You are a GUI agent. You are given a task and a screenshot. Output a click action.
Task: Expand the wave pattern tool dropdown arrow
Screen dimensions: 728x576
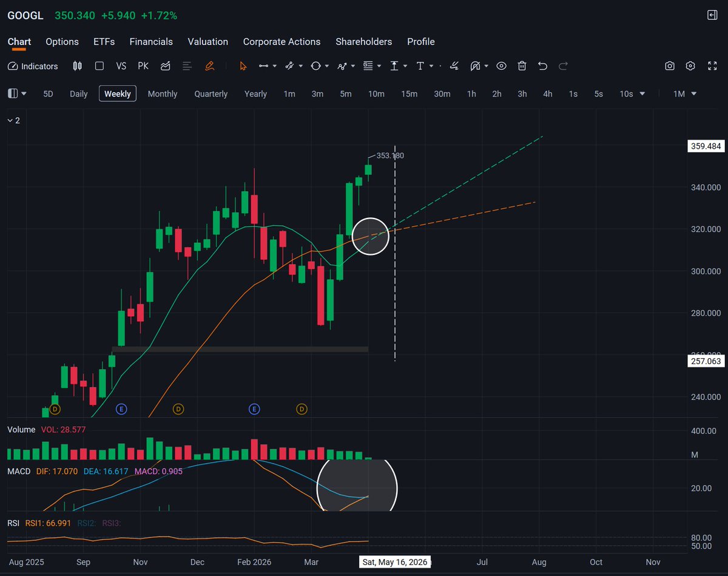coord(353,66)
